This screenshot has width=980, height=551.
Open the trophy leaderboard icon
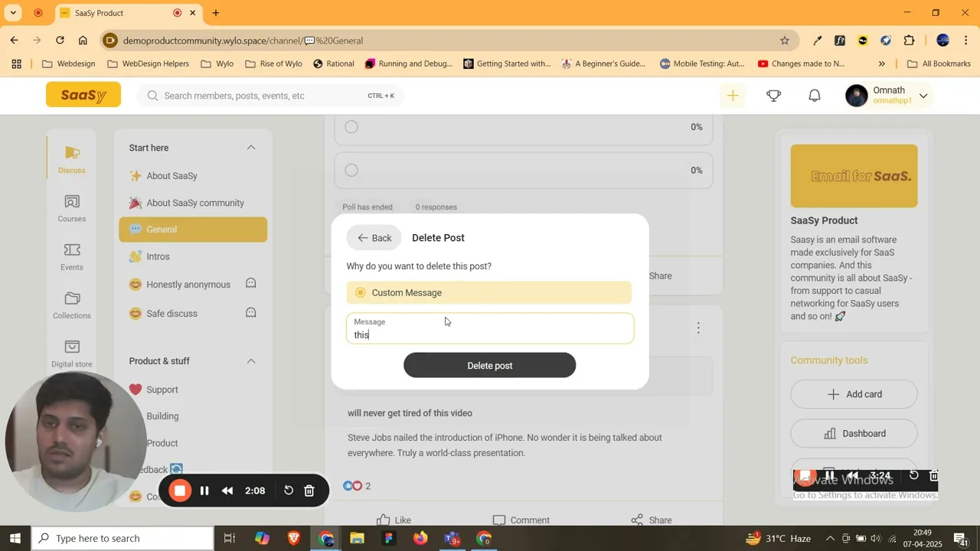click(774, 96)
